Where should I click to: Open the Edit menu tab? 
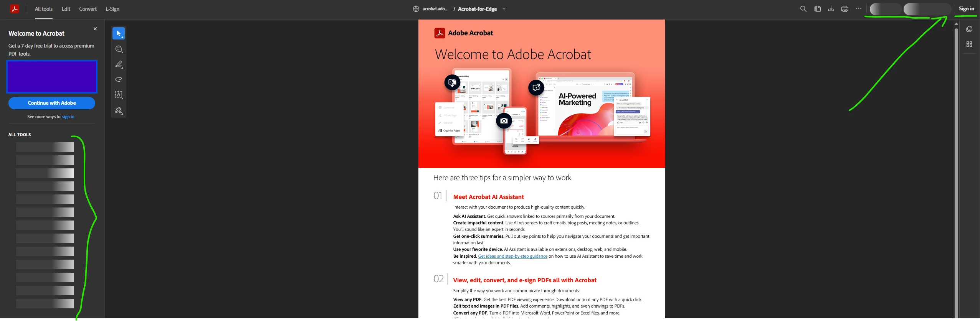pos(66,9)
